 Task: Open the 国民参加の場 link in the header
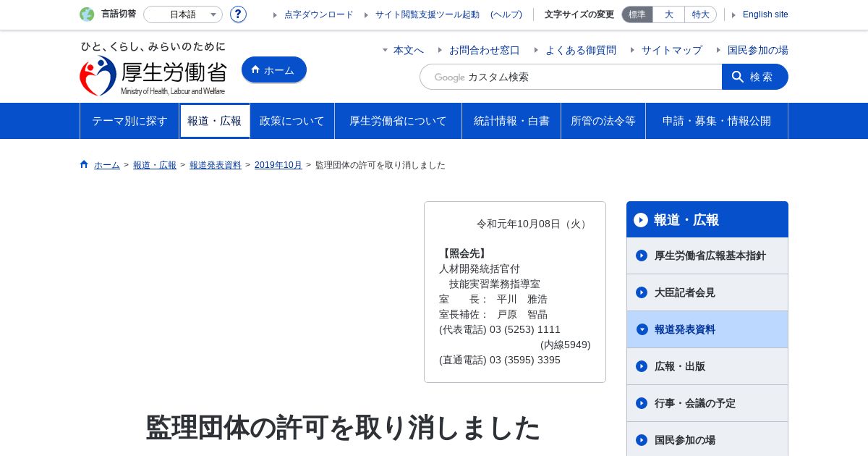[x=758, y=50]
